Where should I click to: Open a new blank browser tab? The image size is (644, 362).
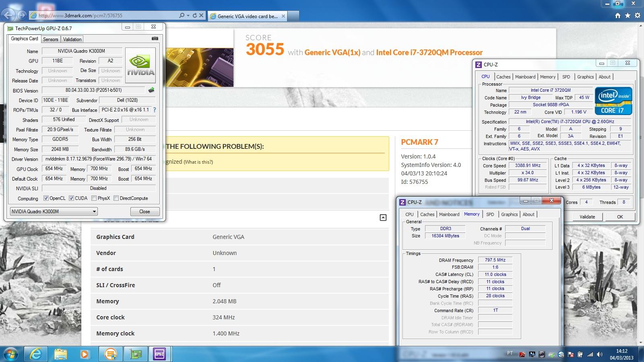click(x=293, y=16)
